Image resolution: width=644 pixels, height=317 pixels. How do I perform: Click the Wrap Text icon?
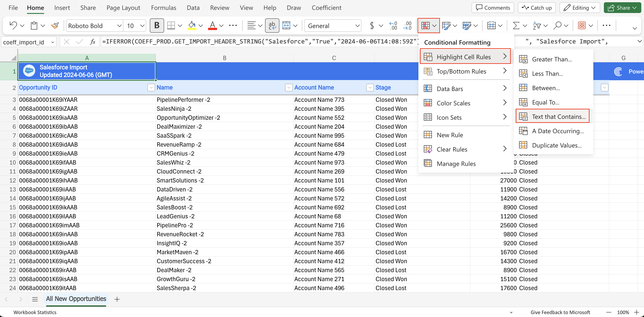pyautogui.click(x=272, y=26)
